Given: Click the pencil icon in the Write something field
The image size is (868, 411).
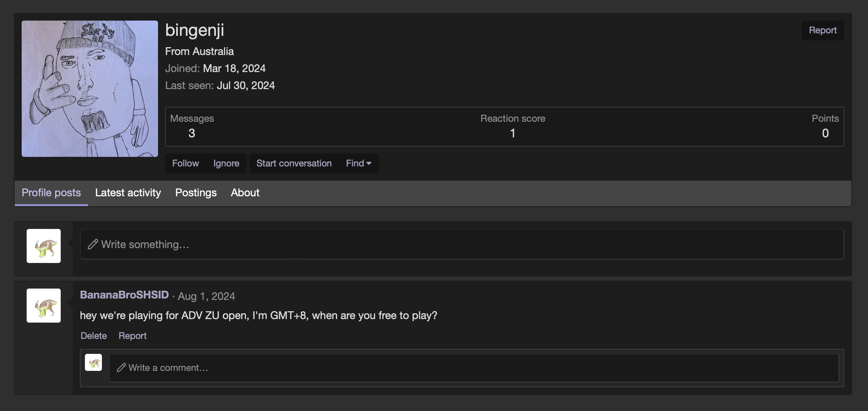Looking at the screenshot, I should (x=93, y=244).
